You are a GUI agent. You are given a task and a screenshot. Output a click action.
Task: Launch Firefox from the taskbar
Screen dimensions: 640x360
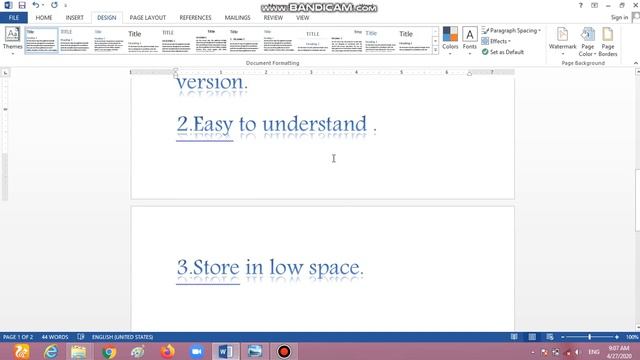[x=167, y=351]
